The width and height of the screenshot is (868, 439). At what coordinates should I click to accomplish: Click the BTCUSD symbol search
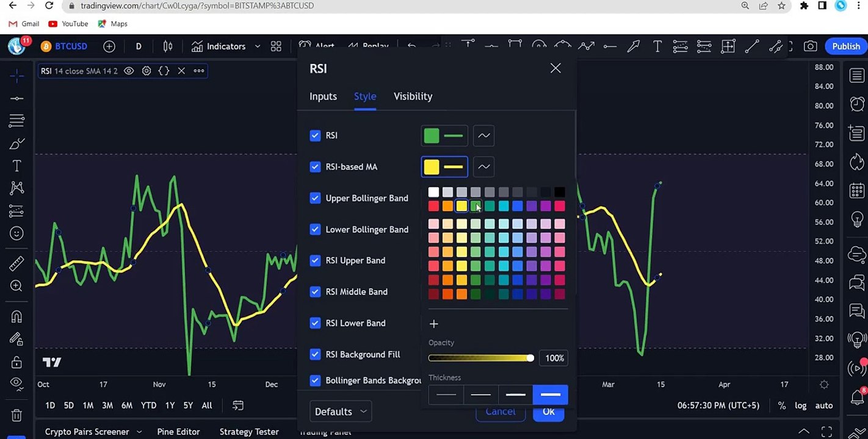(x=64, y=46)
